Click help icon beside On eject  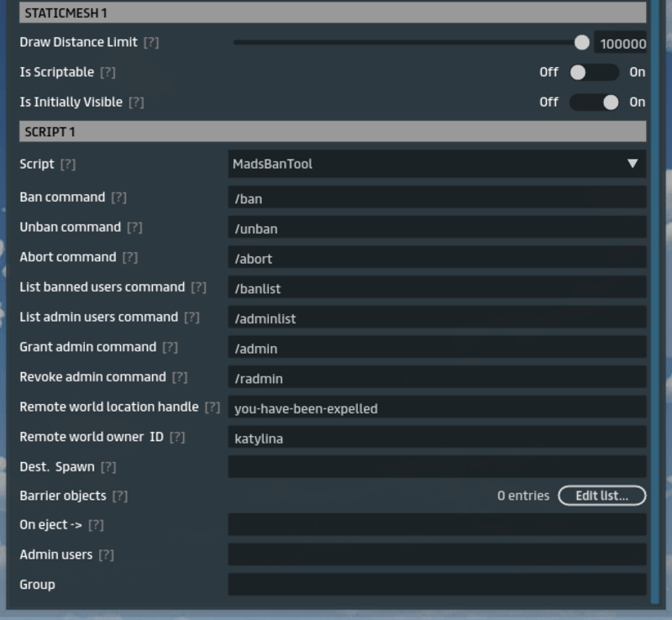96,525
